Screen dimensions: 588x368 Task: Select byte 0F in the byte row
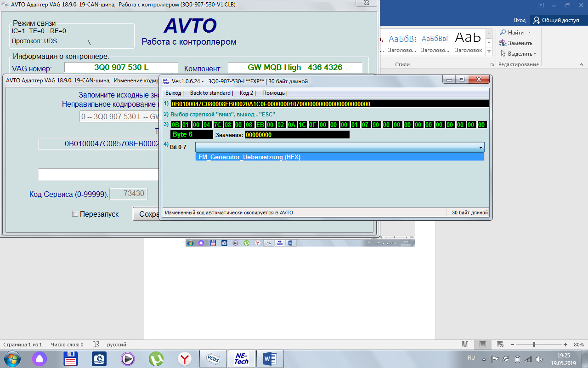pyautogui.click(x=313, y=125)
